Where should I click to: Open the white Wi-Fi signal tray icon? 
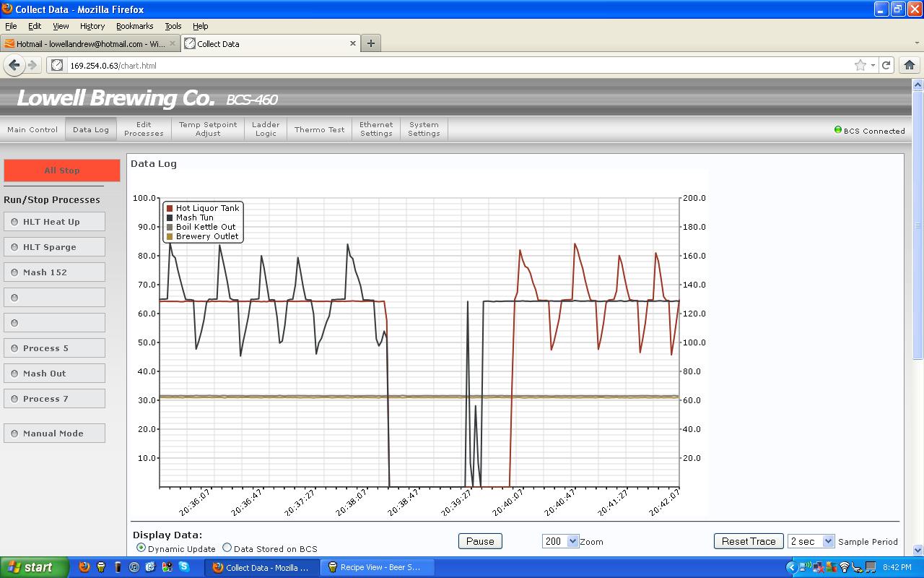tap(844, 567)
